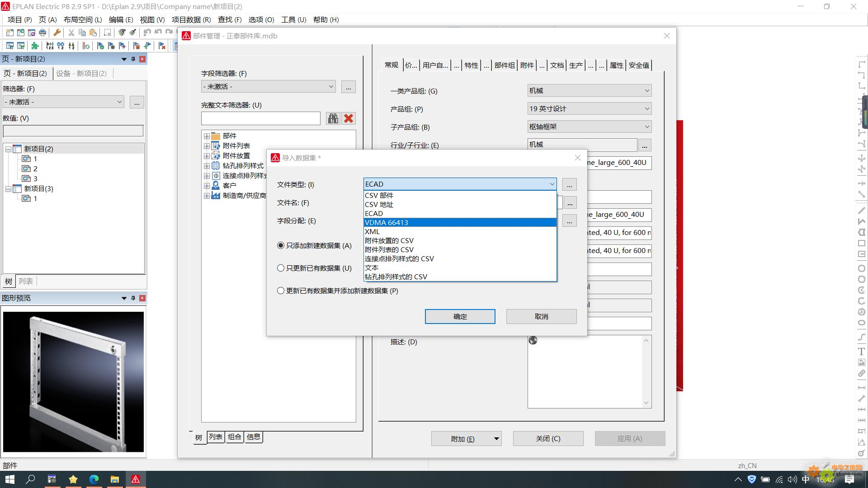Image resolution: width=868 pixels, height=488 pixels.
Task: Click the 取消 button
Action: coord(541,316)
